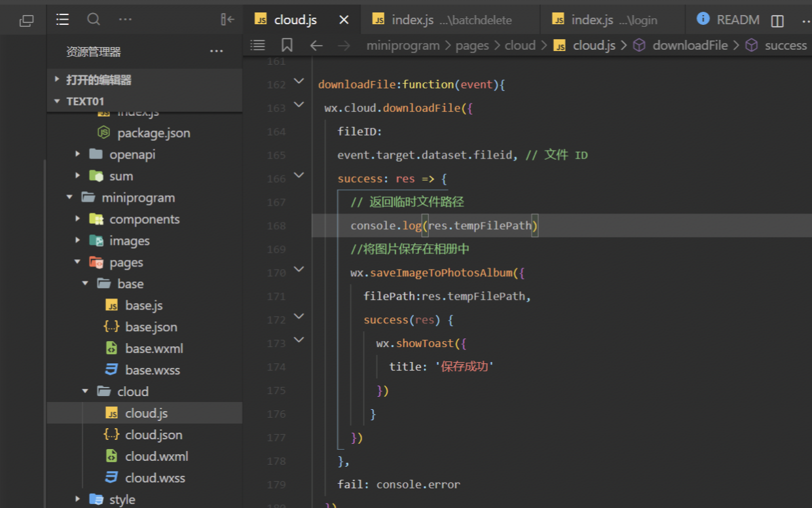Fold the saveImageToPhotosAlbum block at line 170
Image resolution: width=812 pixels, height=508 pixels.
click(x=299, y=269)
